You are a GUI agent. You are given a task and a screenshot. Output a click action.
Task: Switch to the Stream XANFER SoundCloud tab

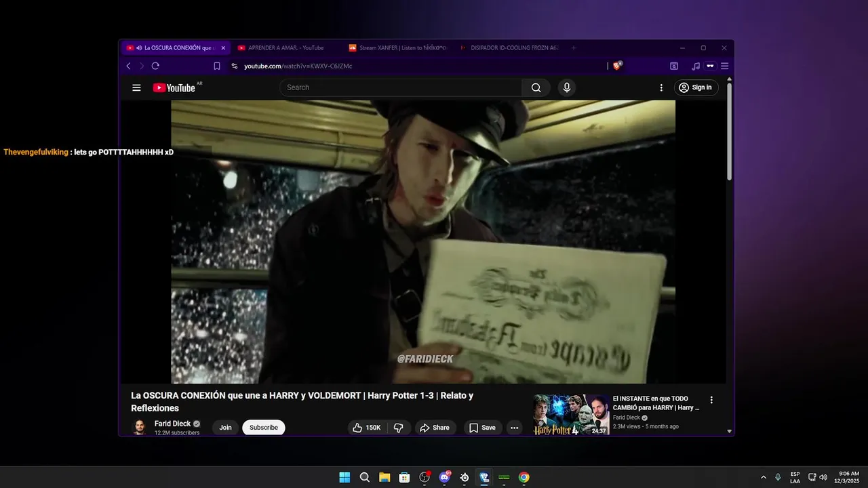pyautogui.click(x=397, y=48)
